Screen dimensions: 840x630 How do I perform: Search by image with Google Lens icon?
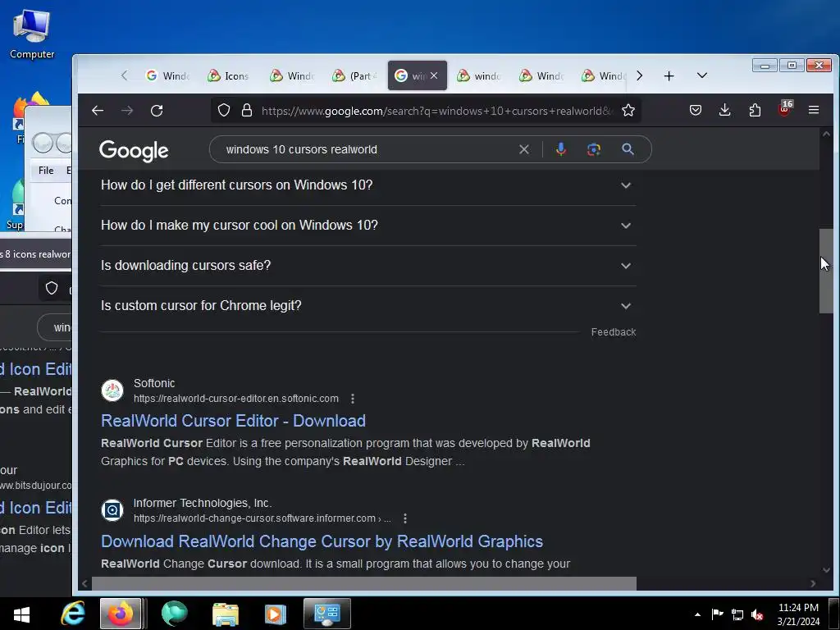tap(594, 149)
